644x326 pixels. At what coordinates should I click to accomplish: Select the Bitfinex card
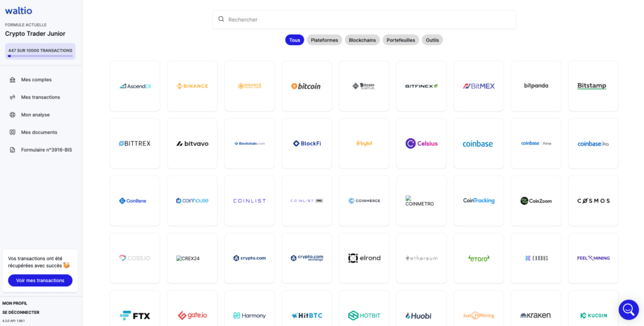click(421, 86)
